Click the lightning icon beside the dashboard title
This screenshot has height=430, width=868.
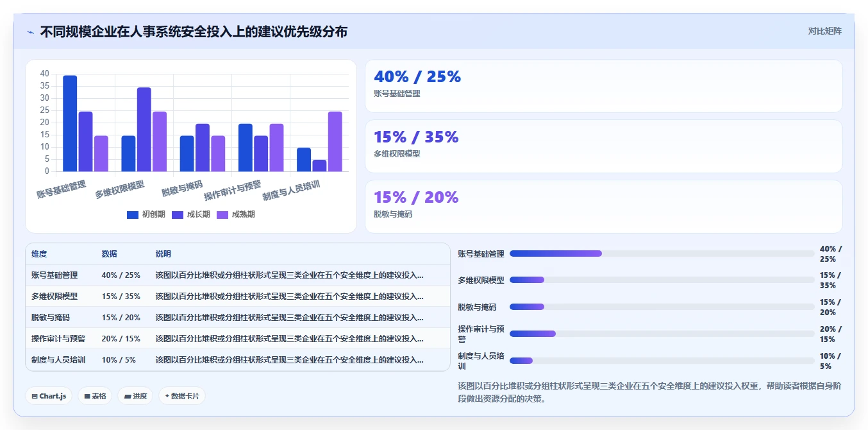pyautogui.click(x=31, y=31)
